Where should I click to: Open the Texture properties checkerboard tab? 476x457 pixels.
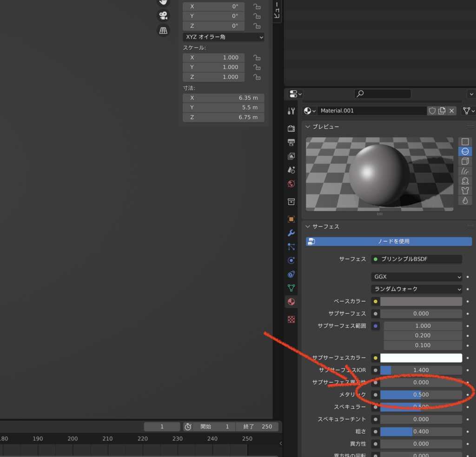[291, 319]
